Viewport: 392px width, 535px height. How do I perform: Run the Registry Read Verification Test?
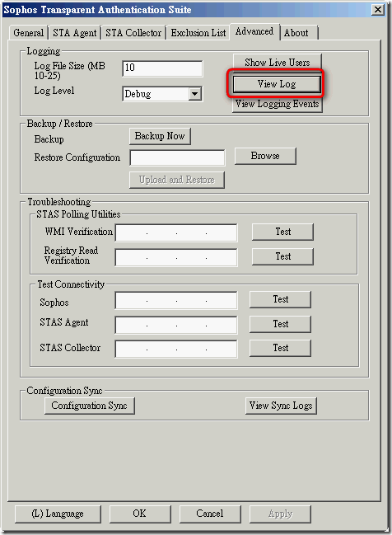[x=282, y=256]
